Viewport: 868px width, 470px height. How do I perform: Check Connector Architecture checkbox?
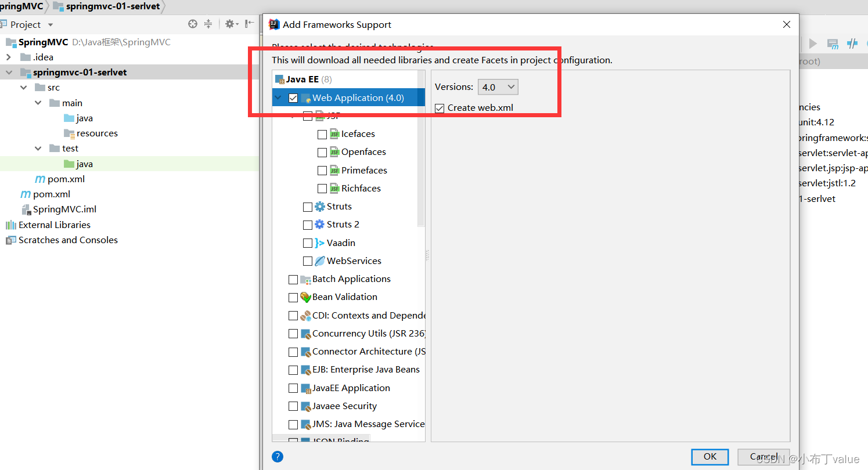click(x=293, y=352)
